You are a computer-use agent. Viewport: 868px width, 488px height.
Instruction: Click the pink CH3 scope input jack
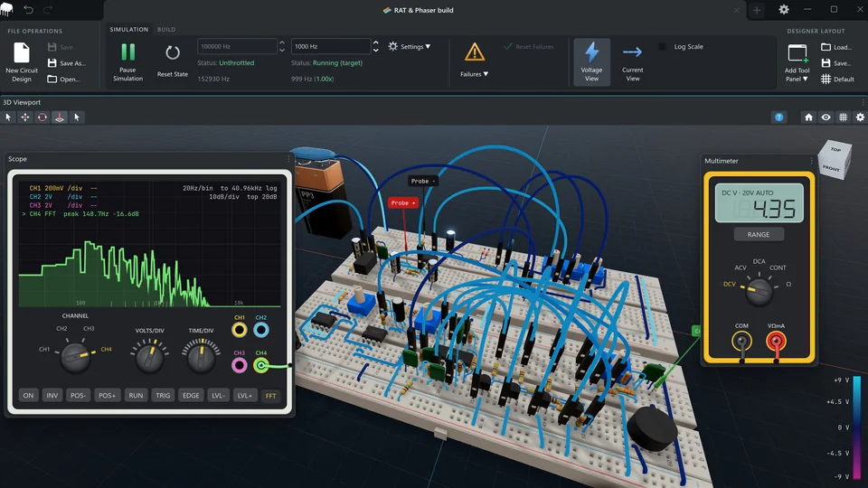click(x=239, y=365)
